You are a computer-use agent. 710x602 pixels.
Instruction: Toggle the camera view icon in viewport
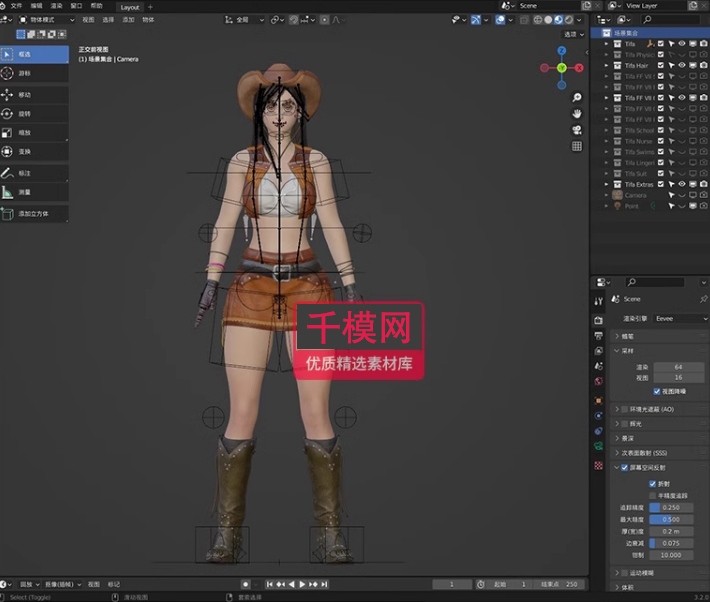click(576, 130)
